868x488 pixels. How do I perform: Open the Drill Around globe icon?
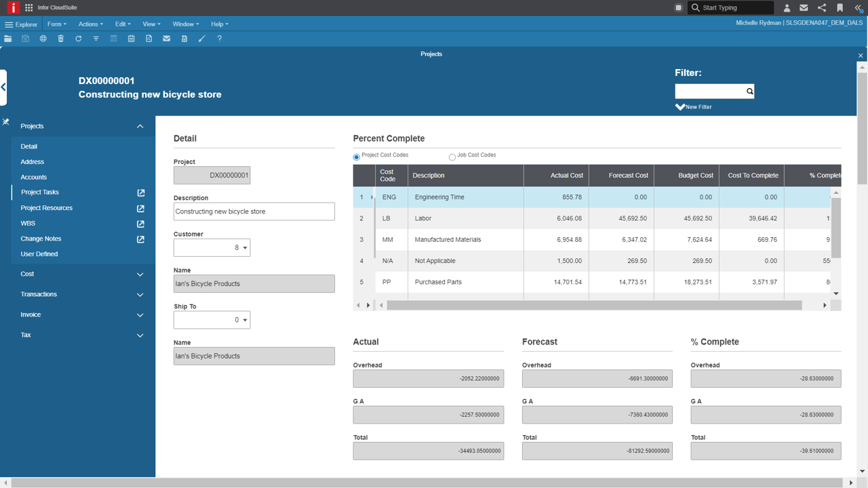click(x=42, y=39)
